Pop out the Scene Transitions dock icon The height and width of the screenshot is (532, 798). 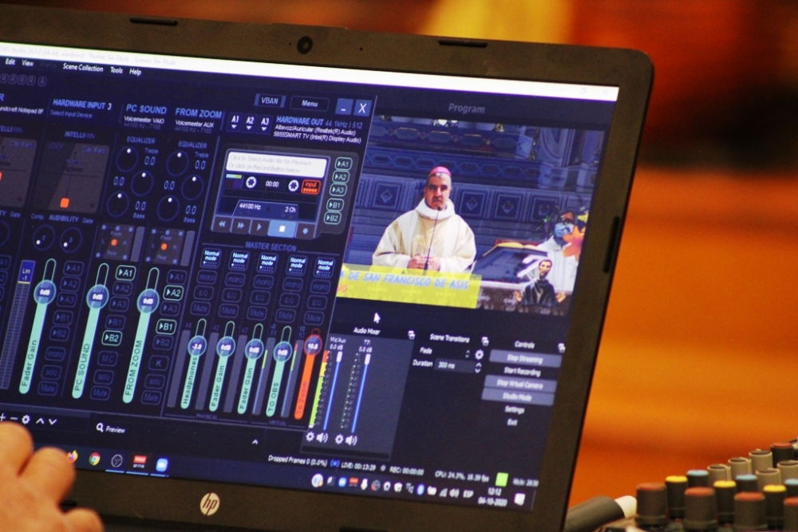485,341
